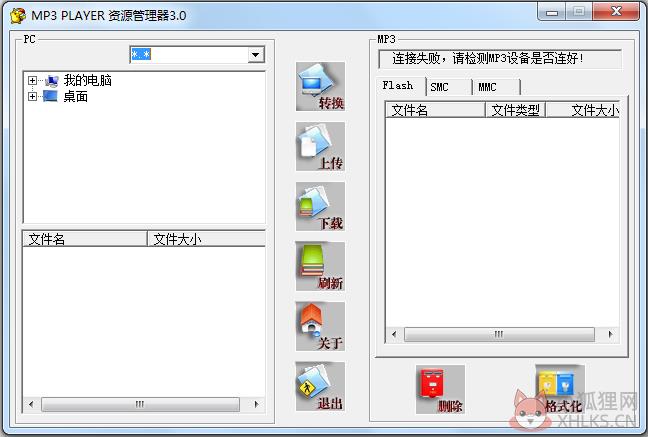Click PC file list scrollbar right arrow
648x437 pixels.
[x=256, y=404]
